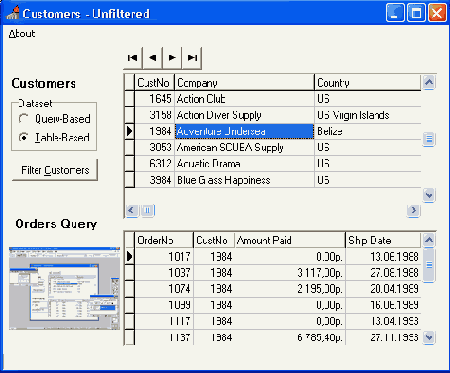Click orders grid scroll up arrow
The image size is (450, 373).
coord(429,240)
